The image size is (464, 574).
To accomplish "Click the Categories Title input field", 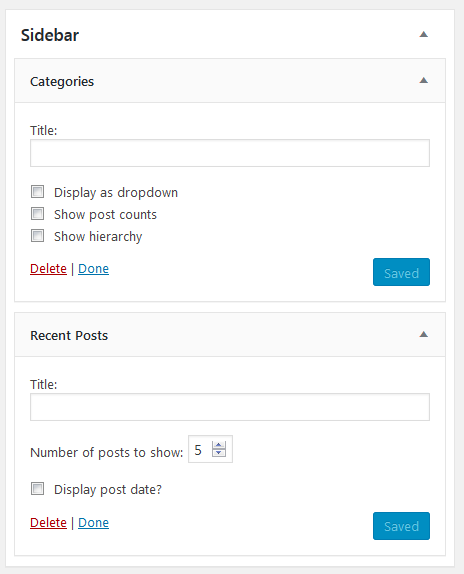I will 230,153.
